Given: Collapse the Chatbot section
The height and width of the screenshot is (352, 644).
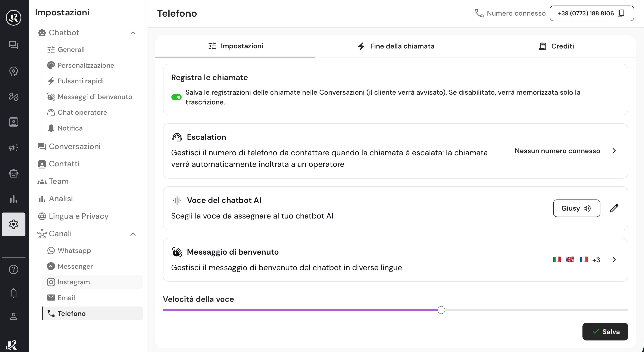Looking at the screenshot, I should point(133,33).
